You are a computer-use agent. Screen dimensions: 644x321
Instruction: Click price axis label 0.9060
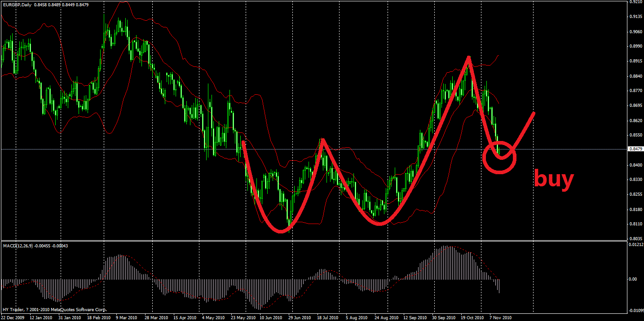(x=635, y=32)
